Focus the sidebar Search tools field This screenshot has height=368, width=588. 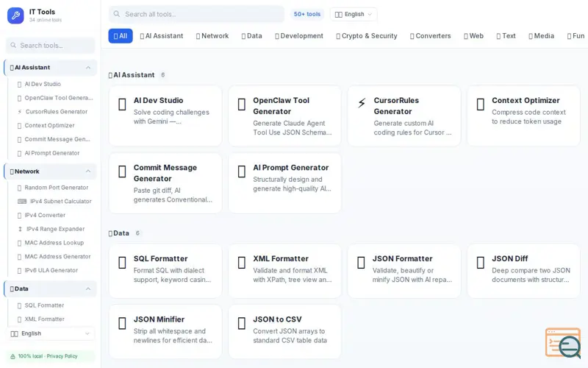[51, 46]
